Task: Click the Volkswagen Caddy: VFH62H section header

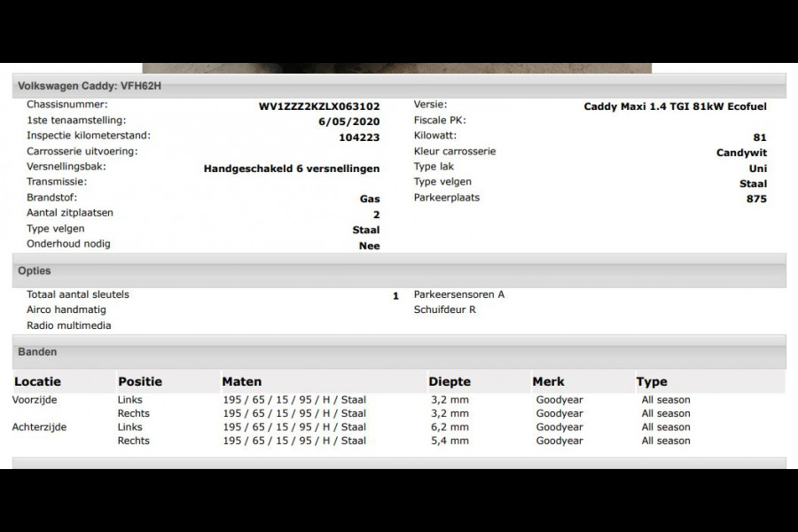Action: 90,86
